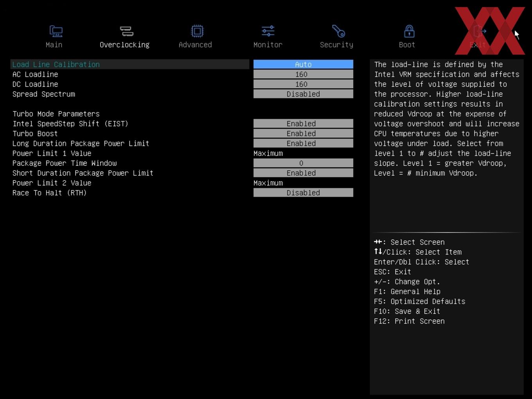Click the Overclocking memory icon
Image resolution: width=532 pixels, height=399 pixels.
click(x=127, y=31)
